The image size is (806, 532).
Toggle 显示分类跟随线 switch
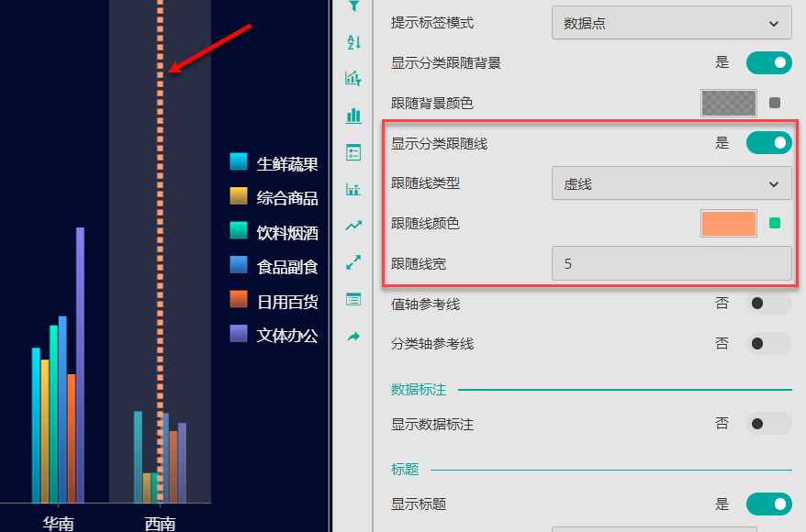(x=769, y=143)
